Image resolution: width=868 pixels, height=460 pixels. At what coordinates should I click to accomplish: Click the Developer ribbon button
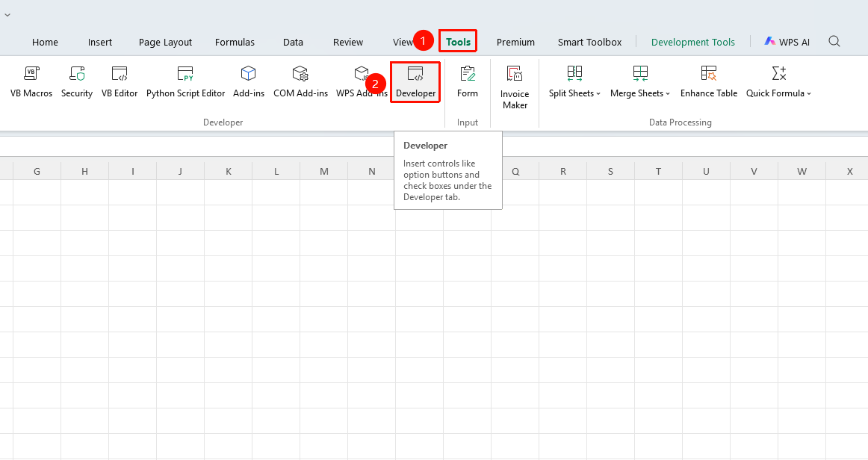pyautogui.click(x=416, y=82)
